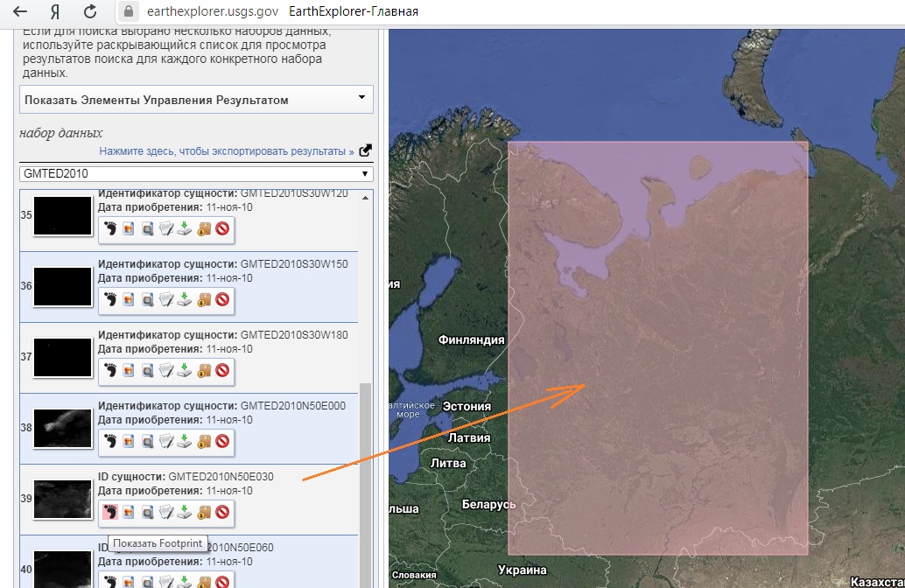This screenshot has height=588, width=905.
Task: Open metadata magnifier icon for result 37
Action: [148, 371]
